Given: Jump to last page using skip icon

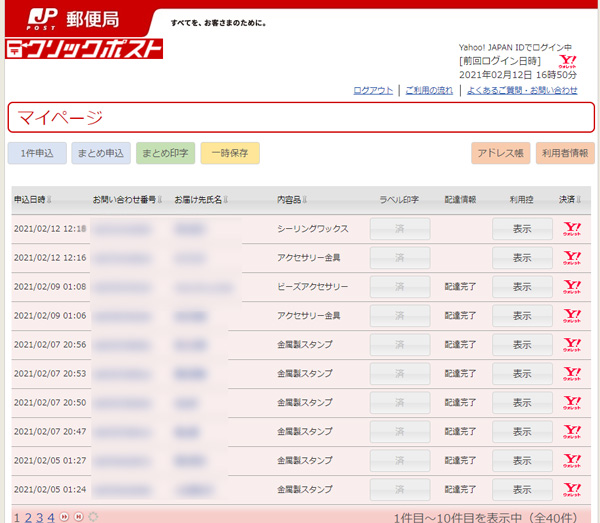Looking at the screenshot, I should click(78, 517).
